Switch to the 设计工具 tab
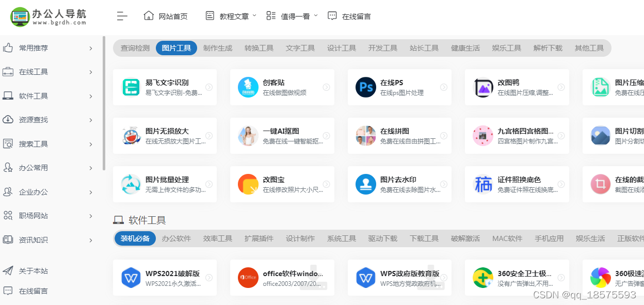Viewport: 644px width, 305px height. point(342,48)
